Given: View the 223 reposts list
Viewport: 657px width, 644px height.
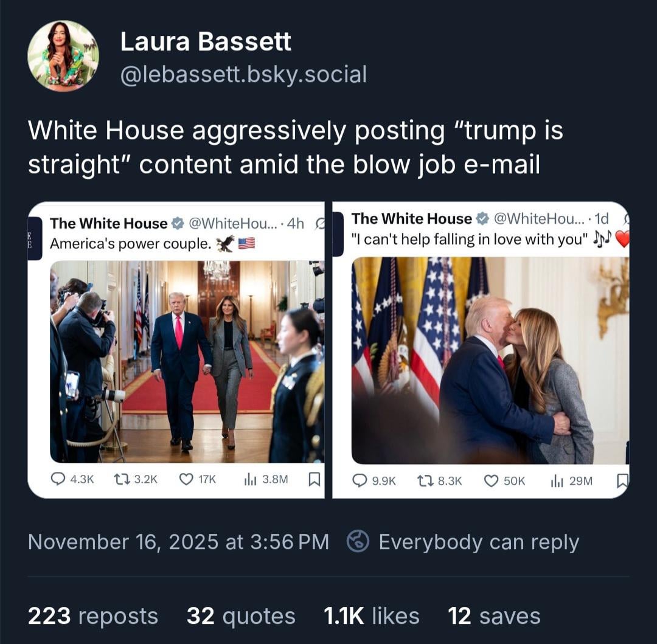Looking at the screenshot, I should [93, 616].
